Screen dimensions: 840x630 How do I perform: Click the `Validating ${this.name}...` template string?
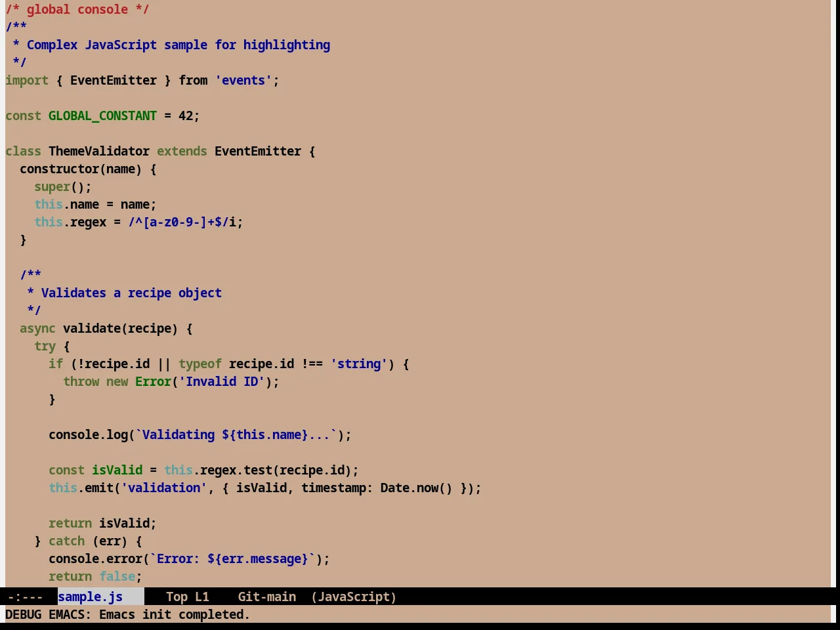tap(236, 434)
